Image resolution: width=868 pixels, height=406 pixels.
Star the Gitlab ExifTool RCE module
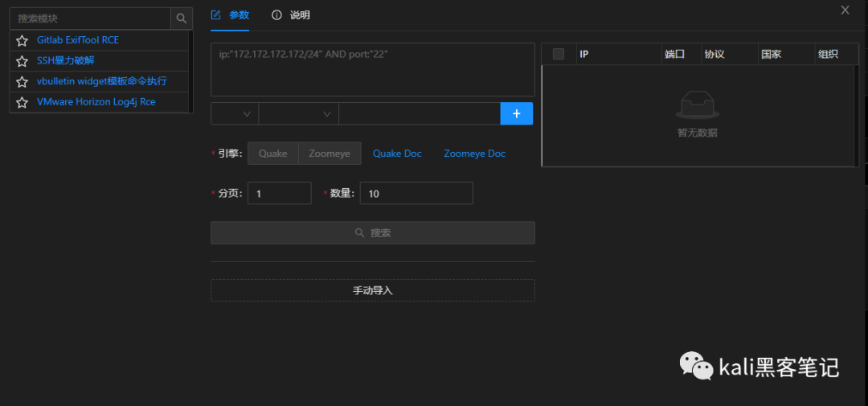pyautogui.click(x=23, y=40)
